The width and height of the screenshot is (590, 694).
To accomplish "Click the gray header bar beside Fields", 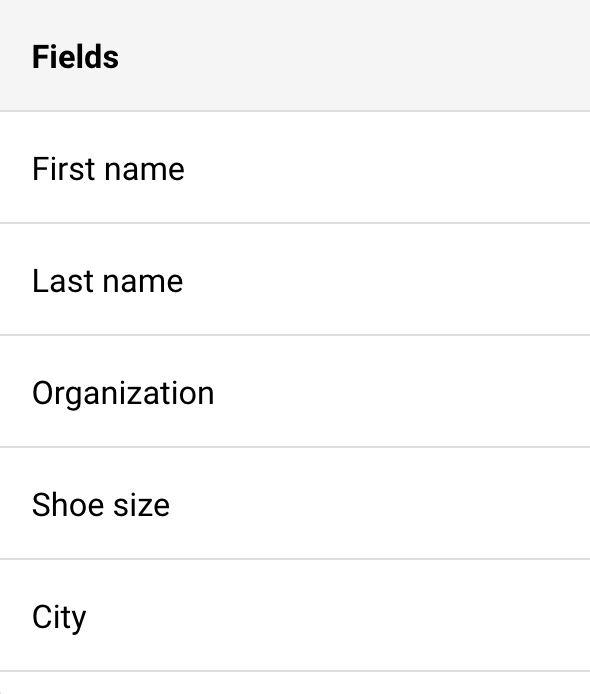I will tap(354, 55).
